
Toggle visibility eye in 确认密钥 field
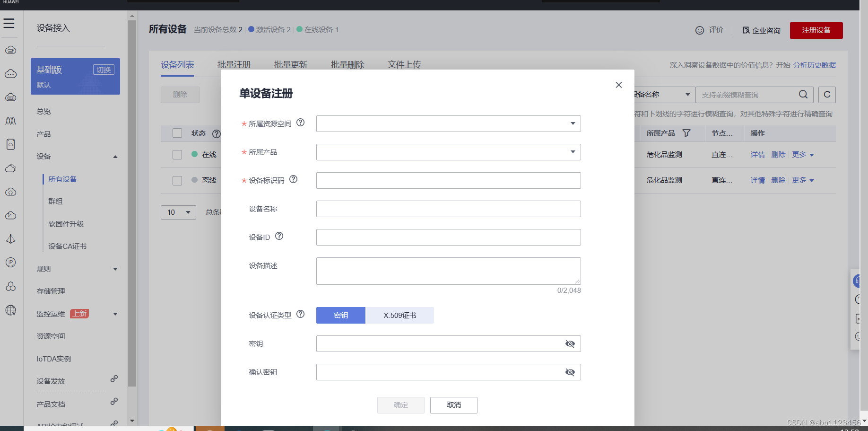coord(570,372)
